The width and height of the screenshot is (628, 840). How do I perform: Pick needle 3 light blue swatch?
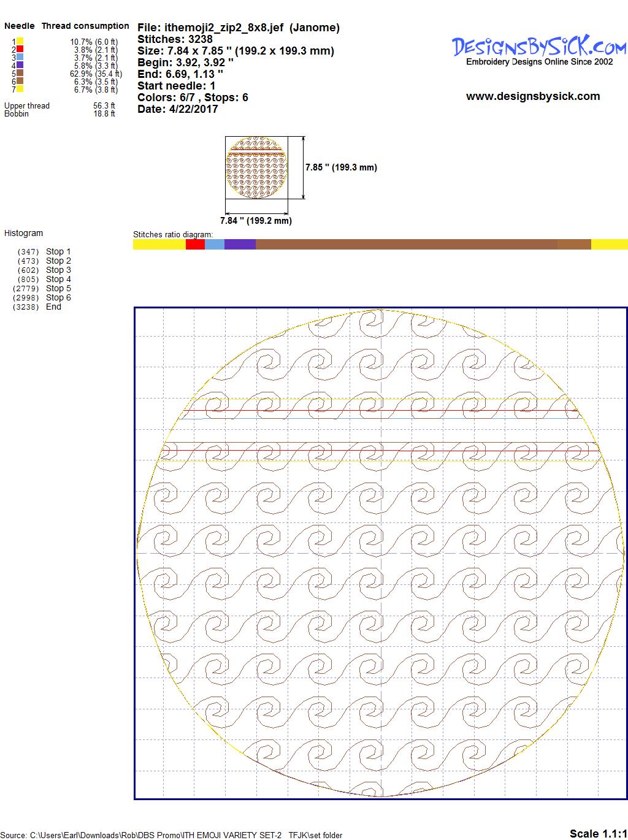pyautogui.click(x=20, y=57)
